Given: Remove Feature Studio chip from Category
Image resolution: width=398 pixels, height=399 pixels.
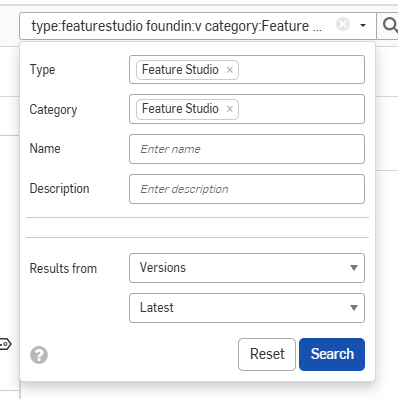Looking at the screenshot, I should tap(230, 109).
